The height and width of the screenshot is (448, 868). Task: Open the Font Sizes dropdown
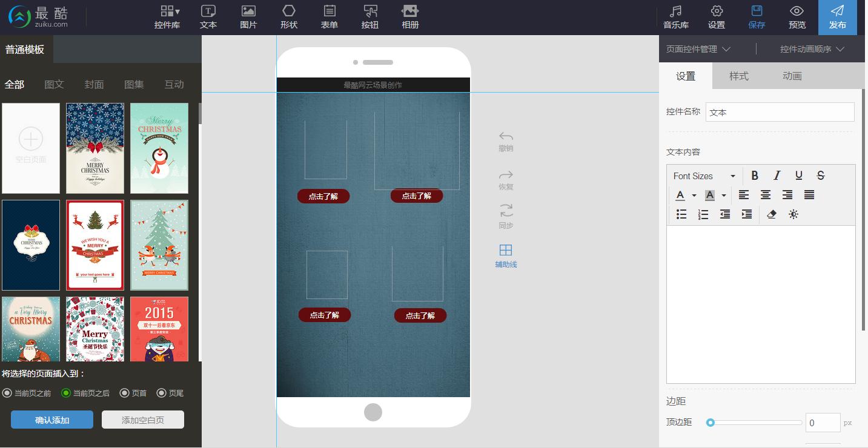[x=704, y=176]
